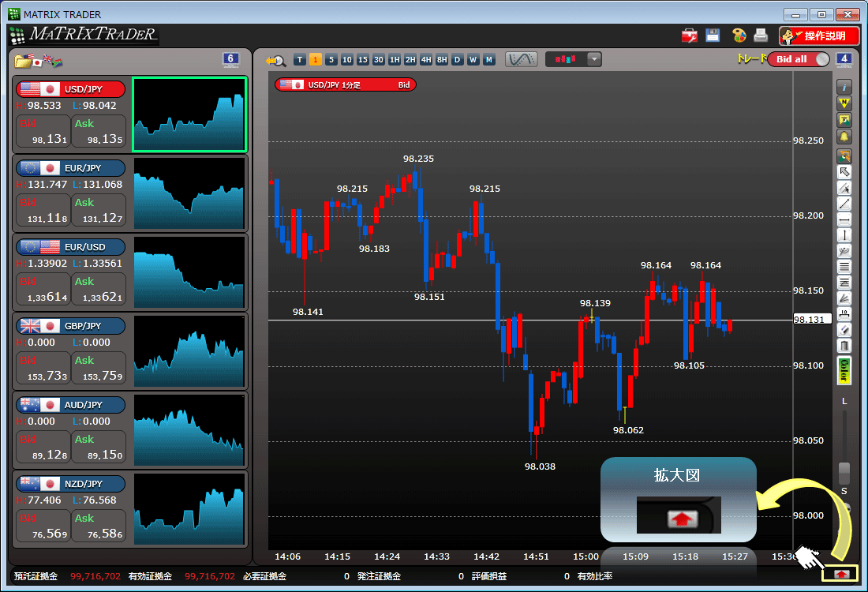
Task: Click the alert bell icon
Action: tap(844, 137)
